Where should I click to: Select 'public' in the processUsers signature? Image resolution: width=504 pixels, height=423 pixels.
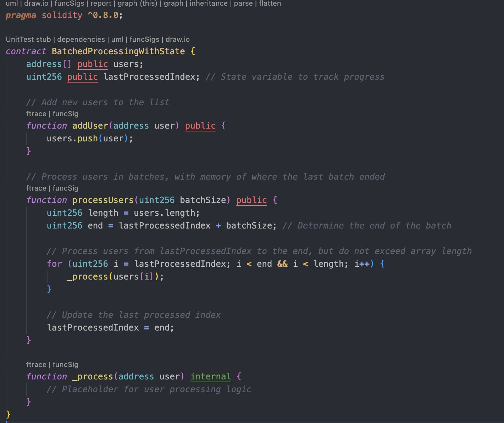[x=251, y=200]
